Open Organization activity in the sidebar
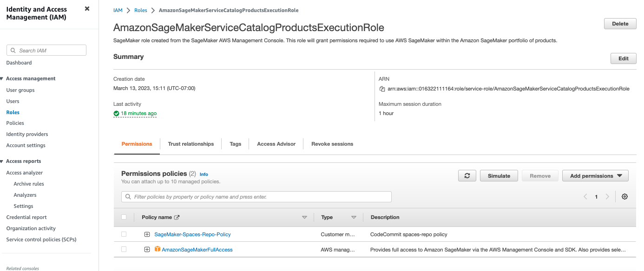 coord(31,228)
